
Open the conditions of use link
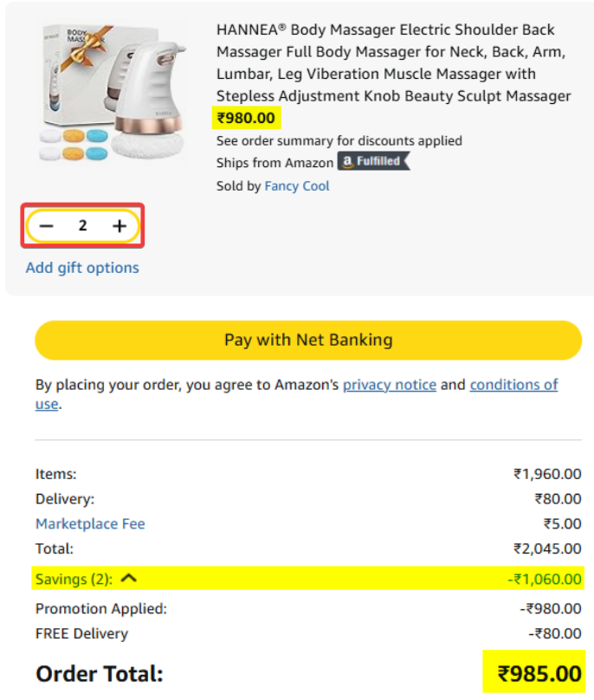513,385
